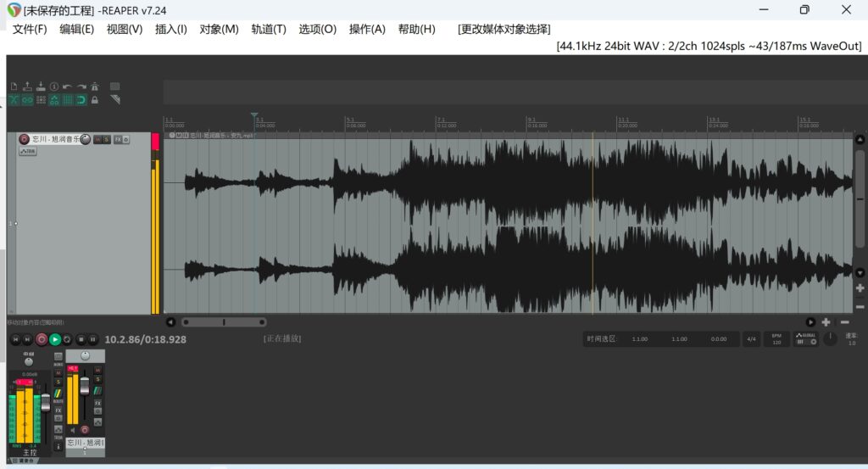Click the docker square icon in toolbar

point(114,87)
